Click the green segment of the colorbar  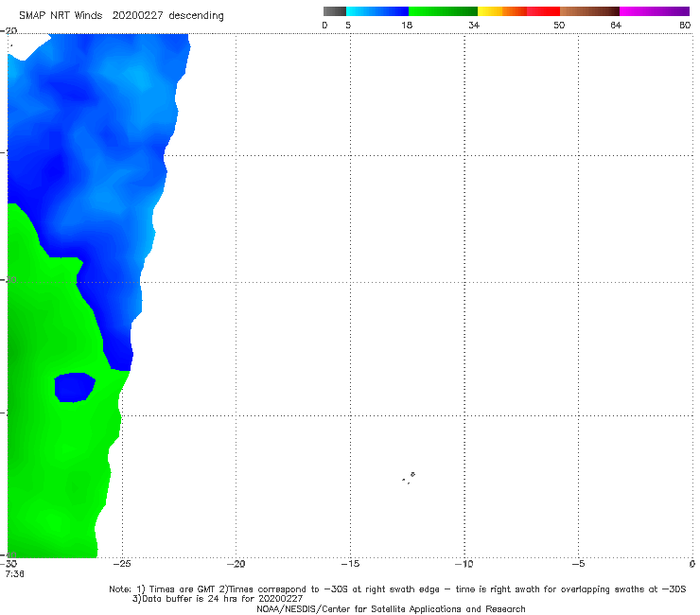[443, 11]
